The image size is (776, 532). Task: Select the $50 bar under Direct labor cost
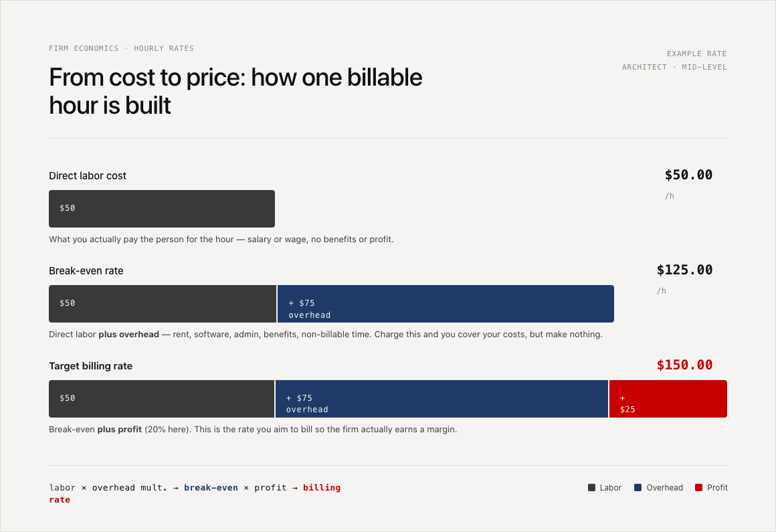point(162,209)
